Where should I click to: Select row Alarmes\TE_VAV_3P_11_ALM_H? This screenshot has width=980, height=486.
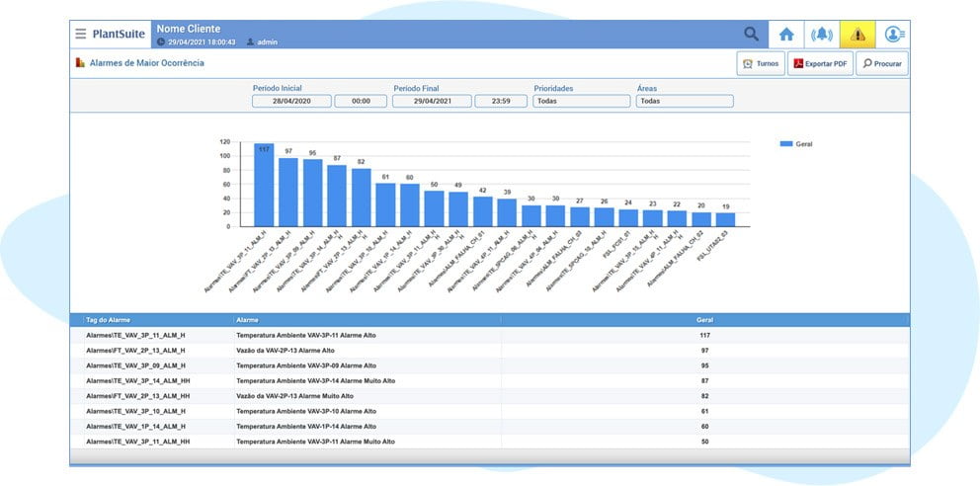pyautogui.click(x=489, y=336)
